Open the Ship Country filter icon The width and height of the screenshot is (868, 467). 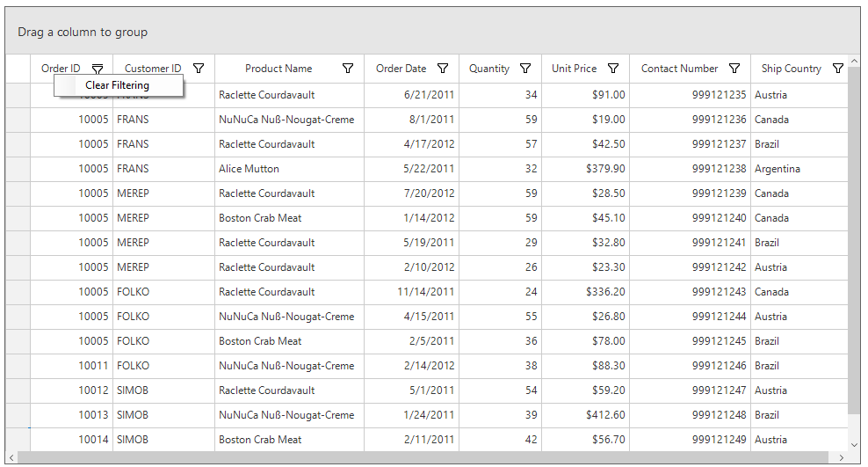point(837,69)
